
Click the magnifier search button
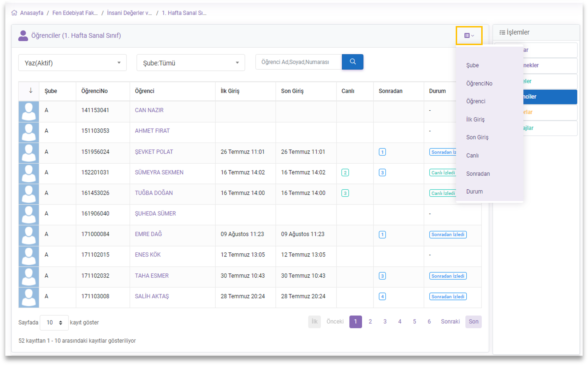tap(352, 62)
